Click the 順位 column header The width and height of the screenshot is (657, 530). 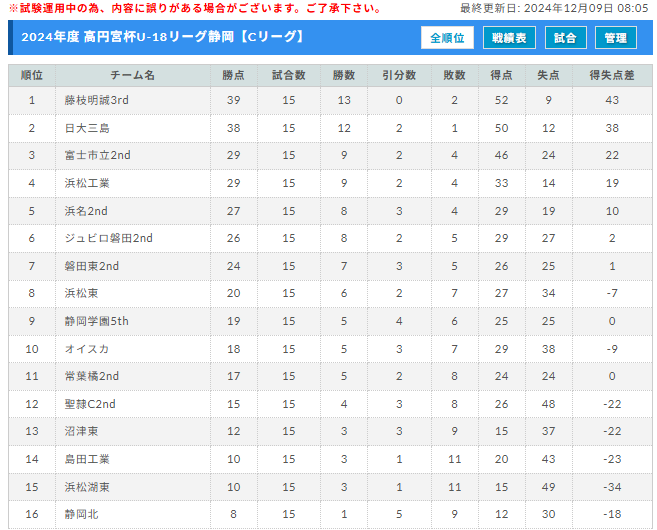tap(32, 75)
